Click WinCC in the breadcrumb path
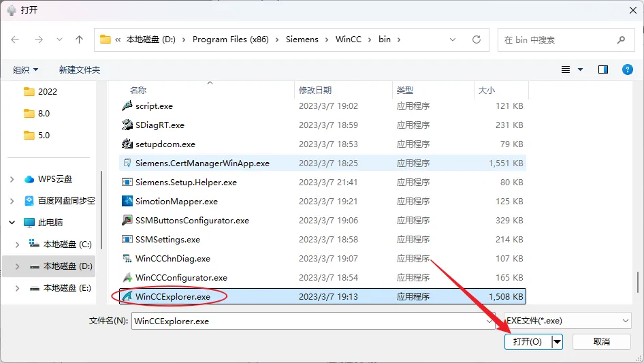The image size is (644, 363). point(349,40)
